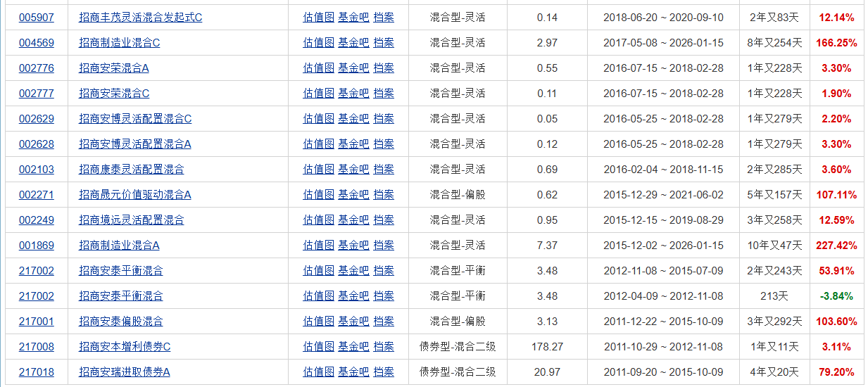868x387 pixels.
Task: Open 基金吧 for fund 005907
Action: click(353, 18)
